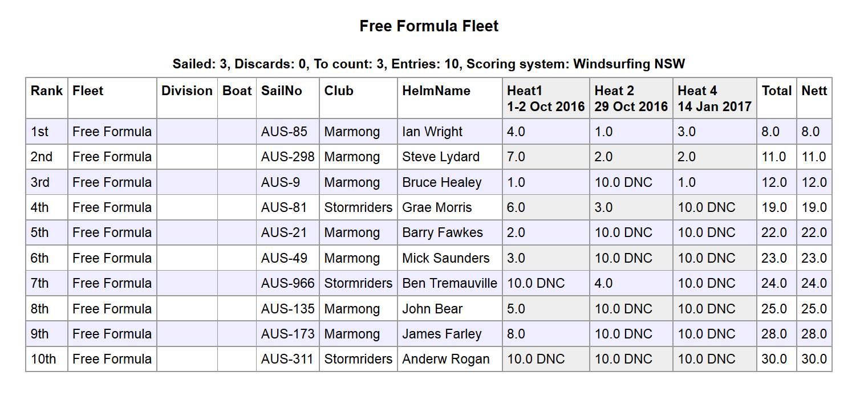Select helm name Ian Wright
Screen dimensions: 868x396
432,132
